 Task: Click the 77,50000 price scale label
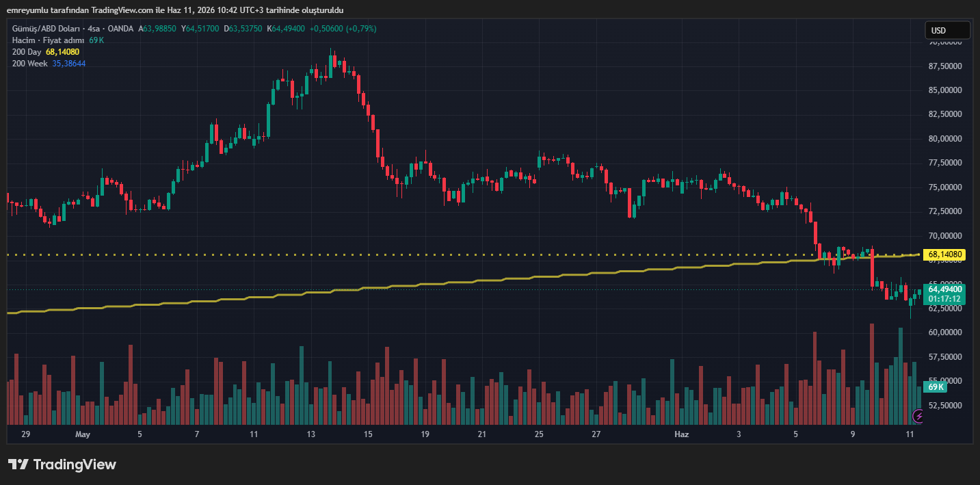coord(945,163)
